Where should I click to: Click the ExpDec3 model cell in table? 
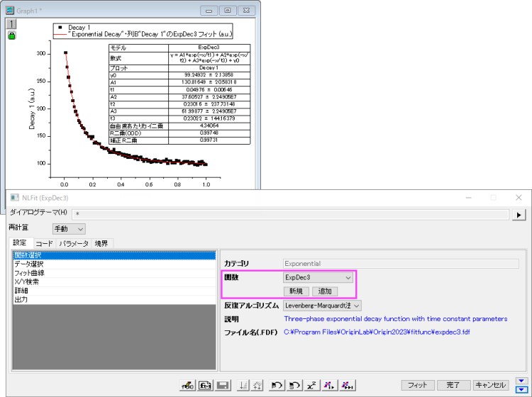(x=209, y=47)
